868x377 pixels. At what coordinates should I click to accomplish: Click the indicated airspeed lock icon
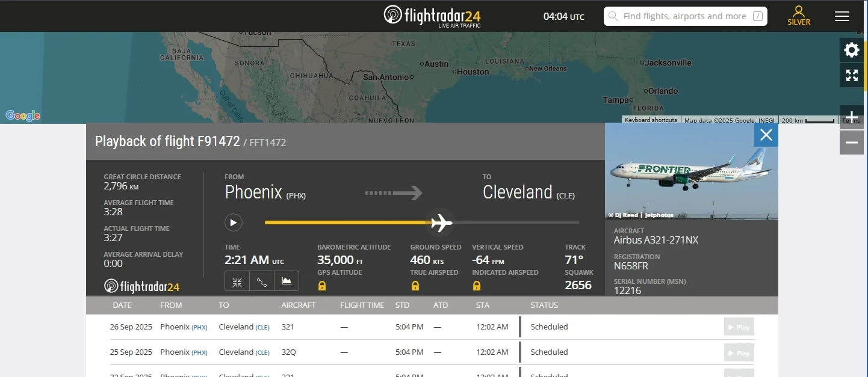pyautogui.click(x=477, y=286)
